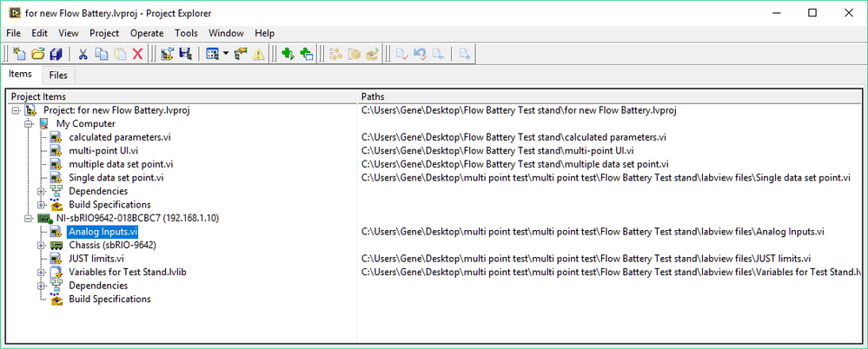Select JUST limits.vi item
Screen dimensions: 868x349
coord(96,259)
